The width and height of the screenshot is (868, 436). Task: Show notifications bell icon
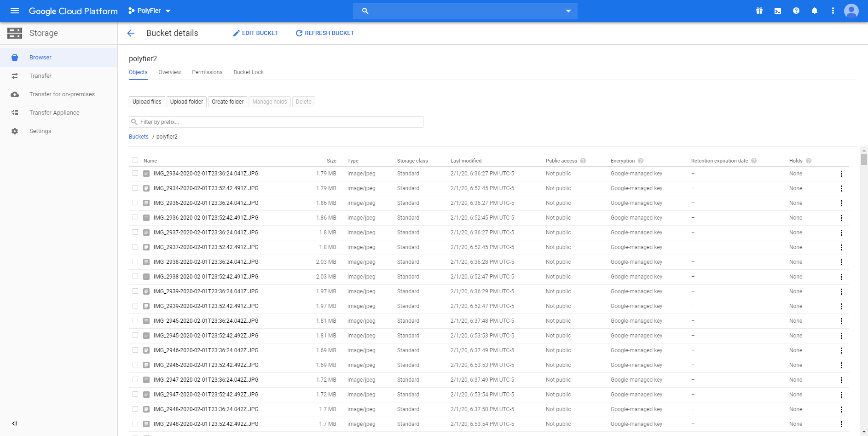815,11
